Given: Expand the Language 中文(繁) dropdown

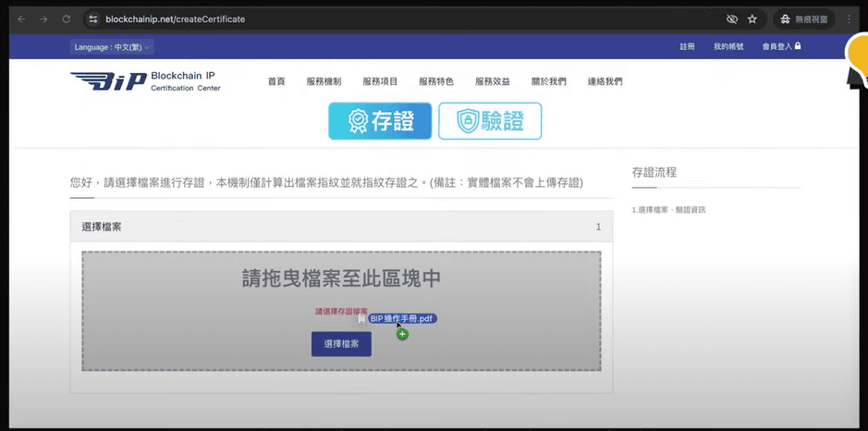Looking at the screenshot, I should 111,46.
